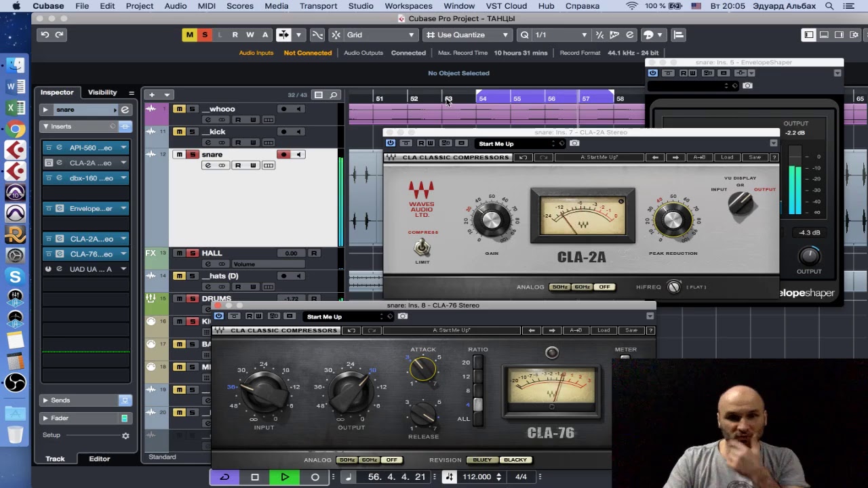Screen dimensions: 868x488
Task: Click the undo arrow in CLA-76 Waves bar
Action: pos(351,330)
